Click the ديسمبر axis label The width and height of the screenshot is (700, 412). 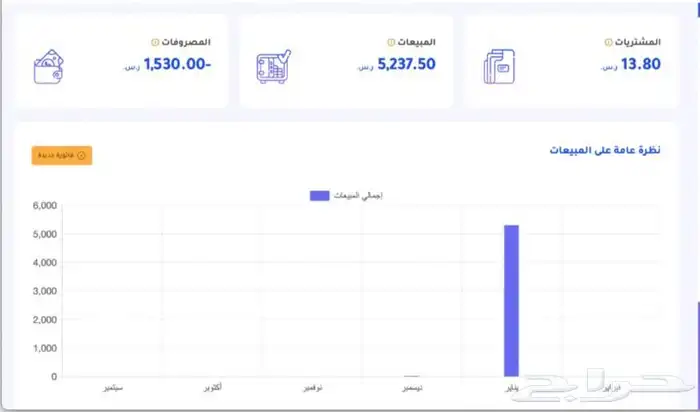click(412, 388)
